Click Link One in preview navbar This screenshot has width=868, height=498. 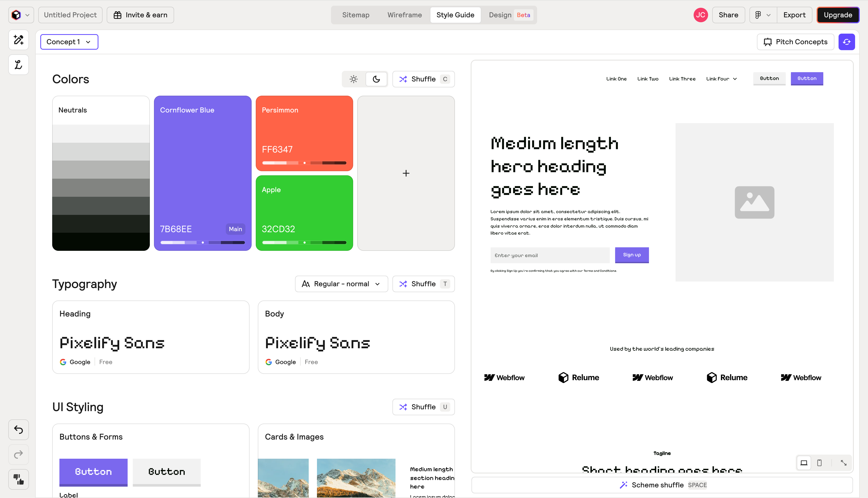click(616, 79)
